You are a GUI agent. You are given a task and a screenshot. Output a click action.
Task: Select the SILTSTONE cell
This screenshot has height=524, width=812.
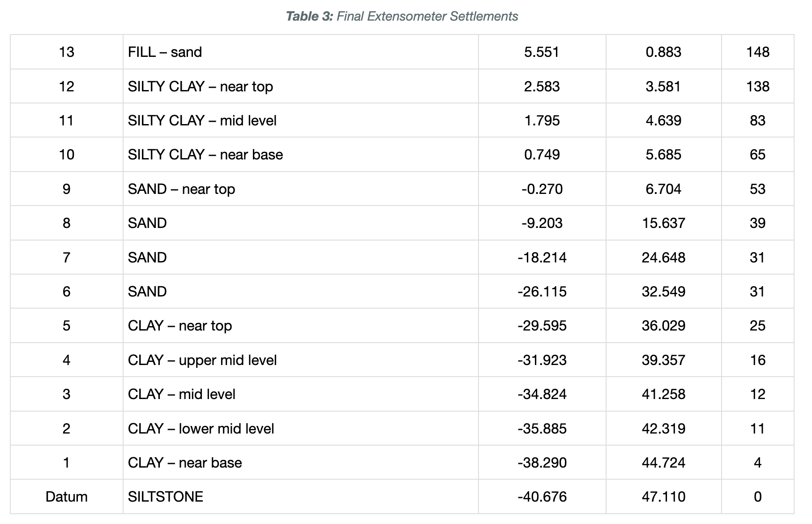[301, 497]
